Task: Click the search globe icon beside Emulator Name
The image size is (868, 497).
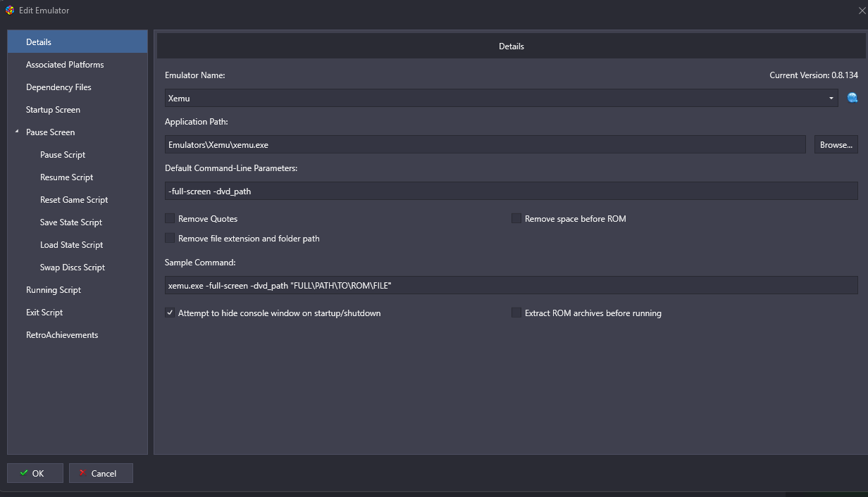Action: [852, 98]
